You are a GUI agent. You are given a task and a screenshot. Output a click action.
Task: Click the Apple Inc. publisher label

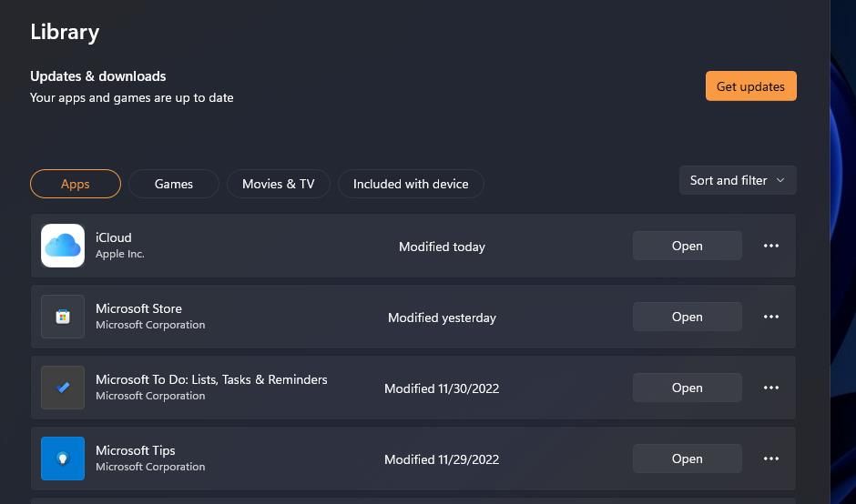[x=120, y=254]
